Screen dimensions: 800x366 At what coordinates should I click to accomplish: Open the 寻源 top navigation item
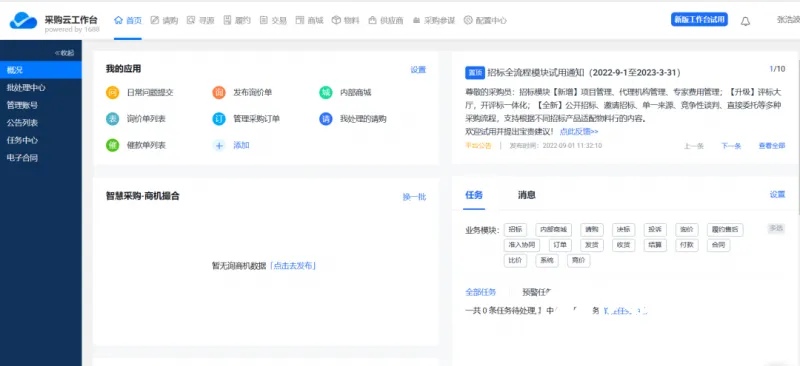pos(201,20)
